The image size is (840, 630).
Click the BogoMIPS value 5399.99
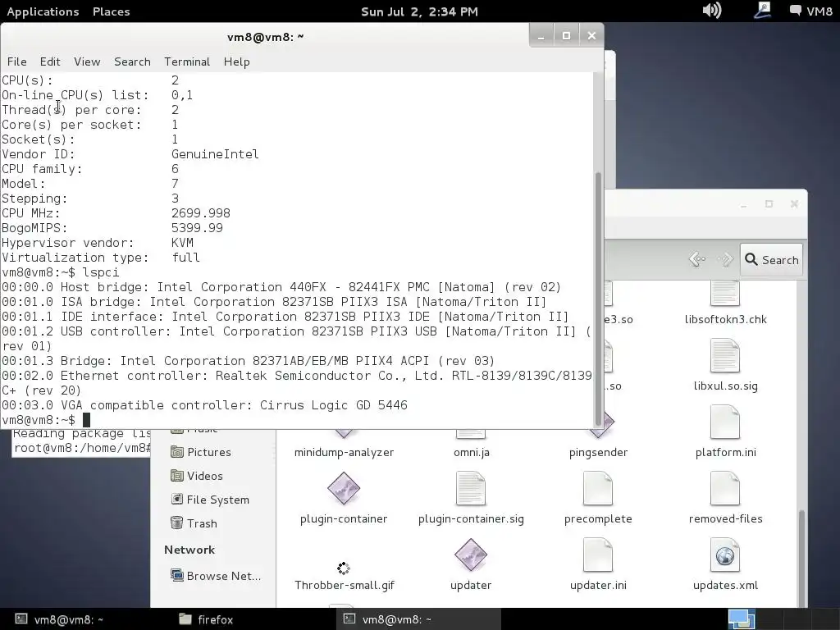click(197, 228)
